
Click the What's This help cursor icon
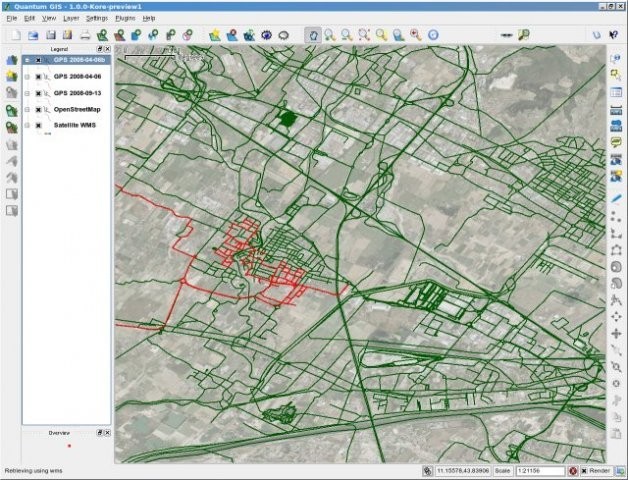[613, 35]
